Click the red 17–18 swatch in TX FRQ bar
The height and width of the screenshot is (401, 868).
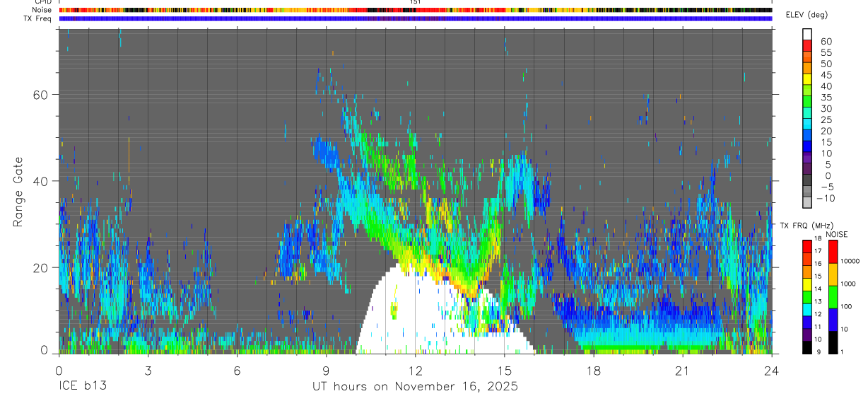pyautogui.click(x=807, y=246)
